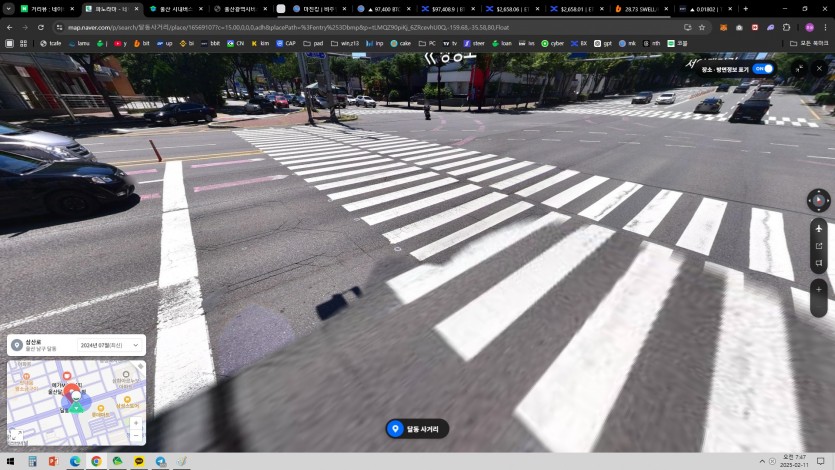Collapse street view with shrink arrows icon
This screenshot has width=835, height=470.
point(798,69)
